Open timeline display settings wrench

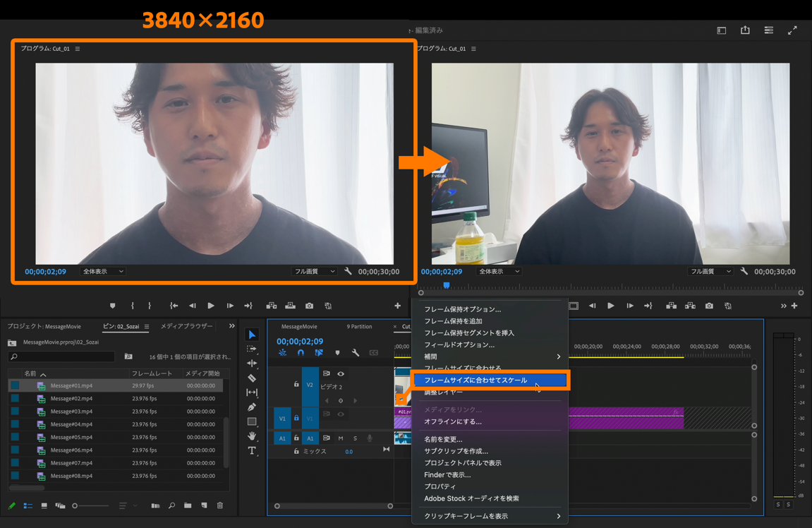(x=356, y=353)
